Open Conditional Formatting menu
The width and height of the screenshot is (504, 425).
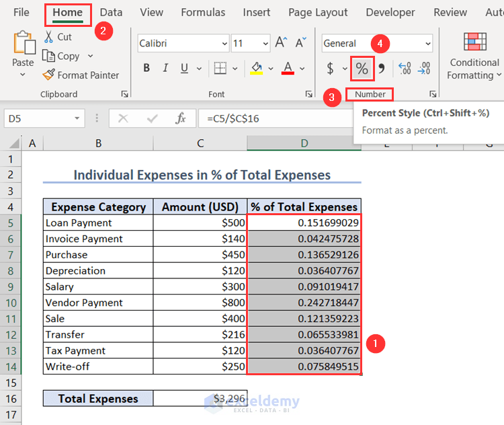tap(474, 56)
